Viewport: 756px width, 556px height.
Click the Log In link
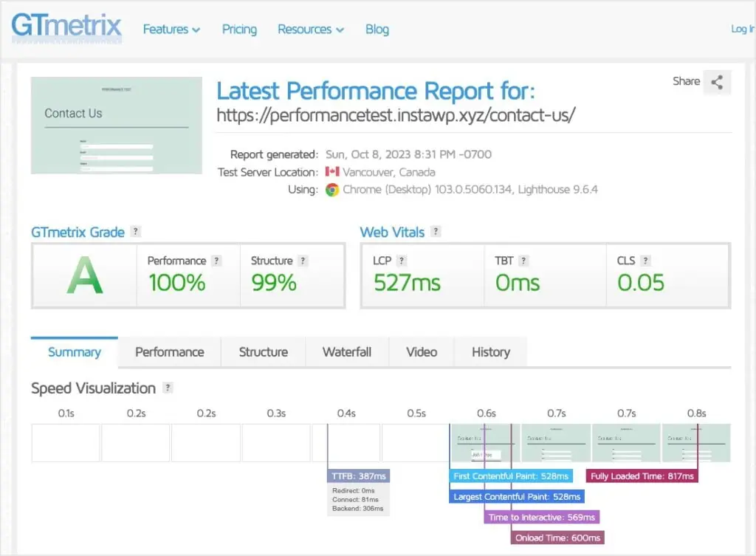[x=742, y=29]
